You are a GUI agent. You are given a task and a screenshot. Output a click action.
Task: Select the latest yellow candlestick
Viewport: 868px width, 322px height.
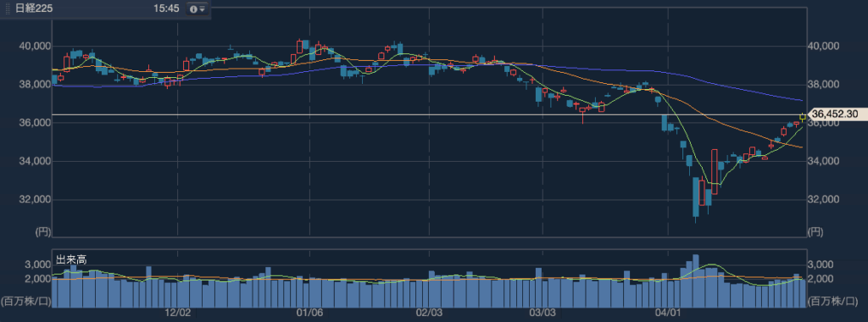[x=803, y=117]
